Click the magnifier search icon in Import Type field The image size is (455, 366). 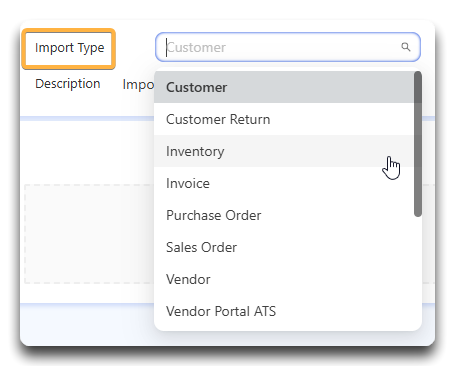[405, 47]
